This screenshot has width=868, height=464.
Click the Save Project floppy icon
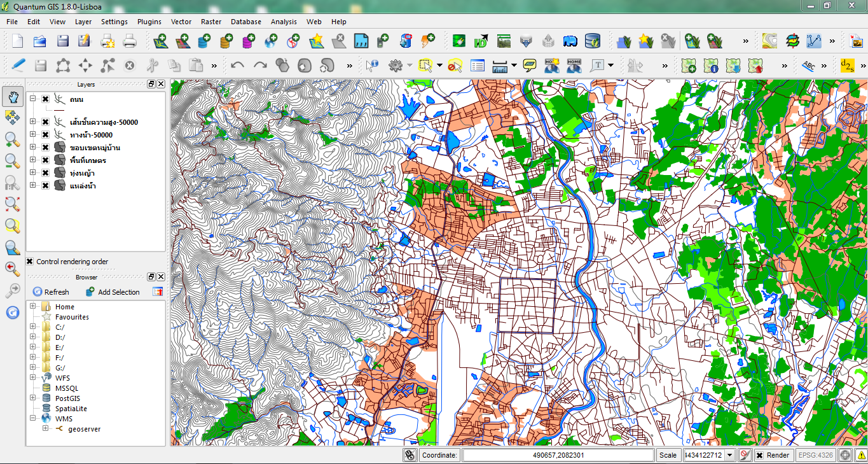tap(62, 41)
